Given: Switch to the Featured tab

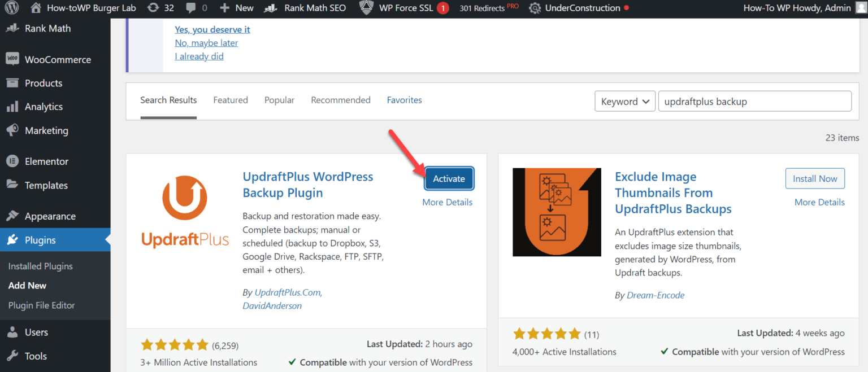Looking at the screenshot, I should click(231, 100).
